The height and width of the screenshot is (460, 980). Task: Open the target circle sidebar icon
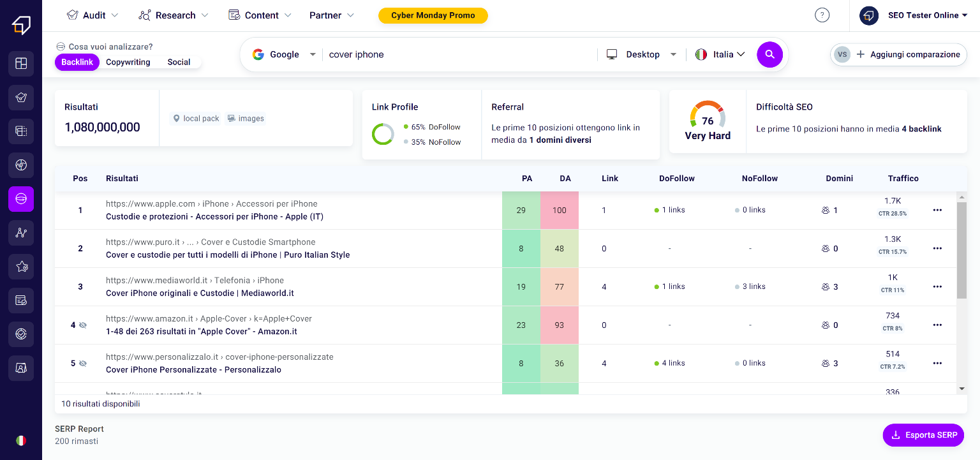21,334
